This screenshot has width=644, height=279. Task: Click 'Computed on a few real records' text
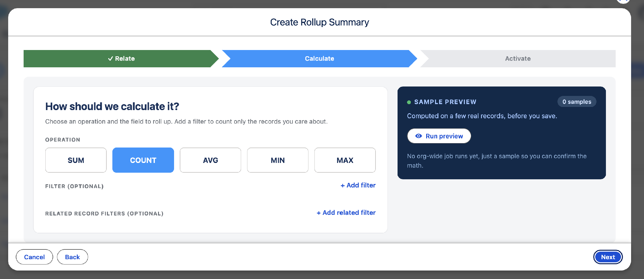coord(482,116)
